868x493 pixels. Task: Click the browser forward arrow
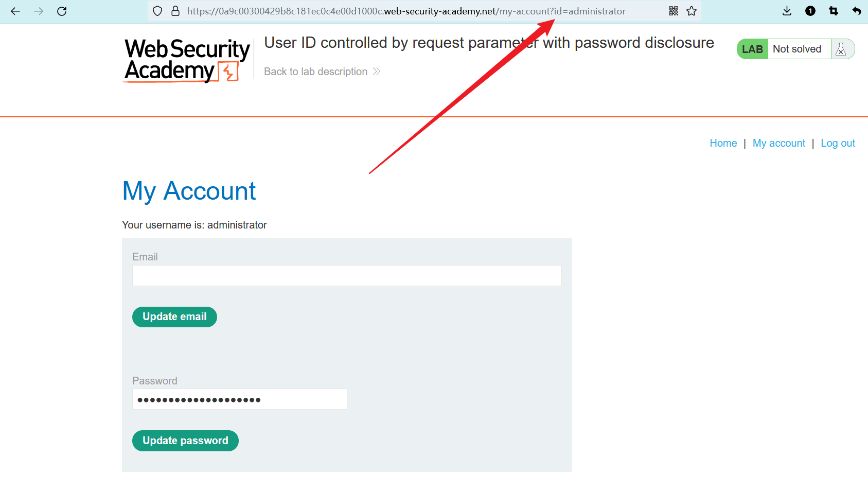point(39,11)
